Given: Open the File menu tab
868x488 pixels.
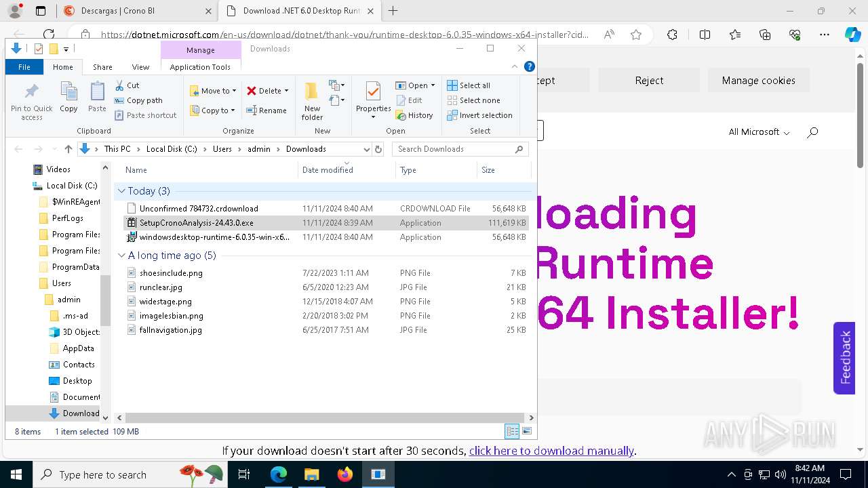Looking at the screenshot, I should [24, 67].
